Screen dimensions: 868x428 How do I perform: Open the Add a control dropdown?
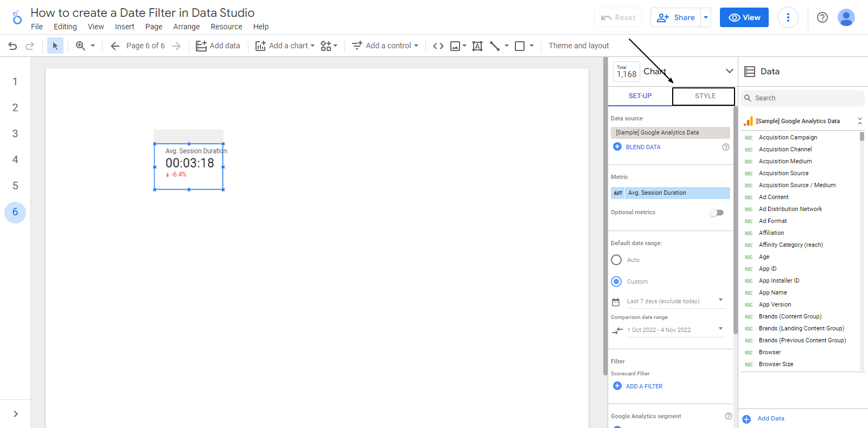385,46
